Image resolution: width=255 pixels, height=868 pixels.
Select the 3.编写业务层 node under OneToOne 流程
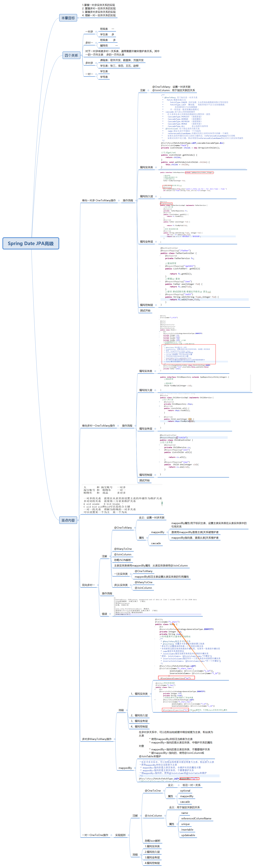(x=152, y=858)
